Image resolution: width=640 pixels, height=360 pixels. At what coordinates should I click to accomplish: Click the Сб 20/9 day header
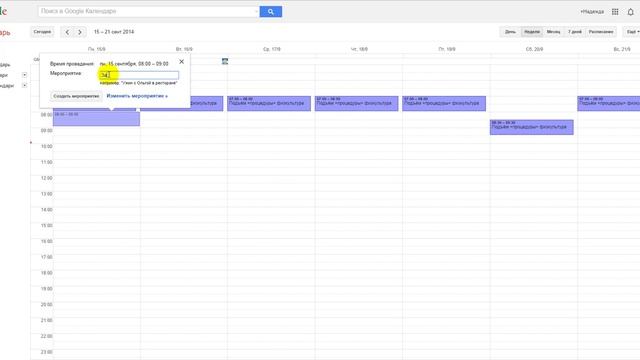coord(534,49)
